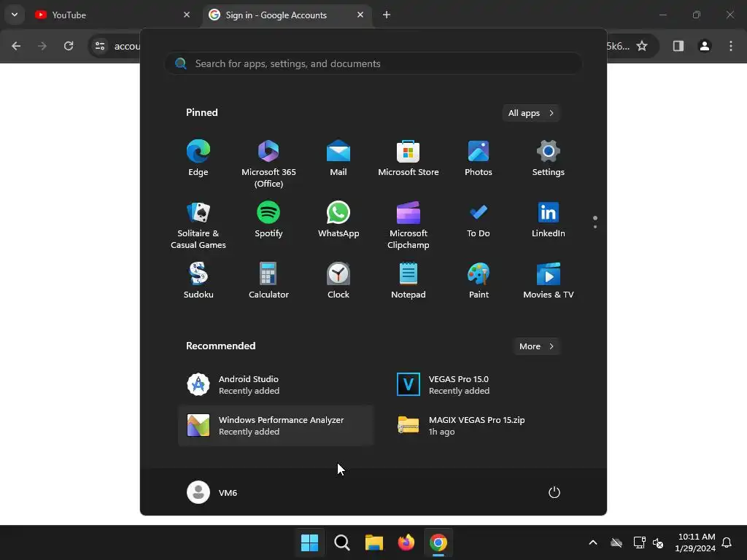The width and height of the screenshot is (747, 560).
Task: Open the Edge pinned app
Action: tap(198, 158)
